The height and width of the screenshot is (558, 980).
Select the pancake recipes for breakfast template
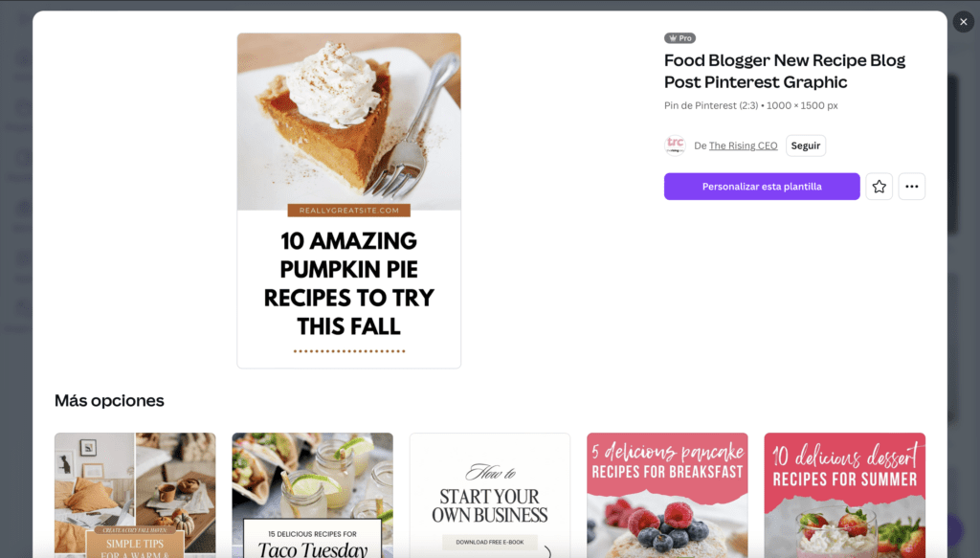coord(667,495)
